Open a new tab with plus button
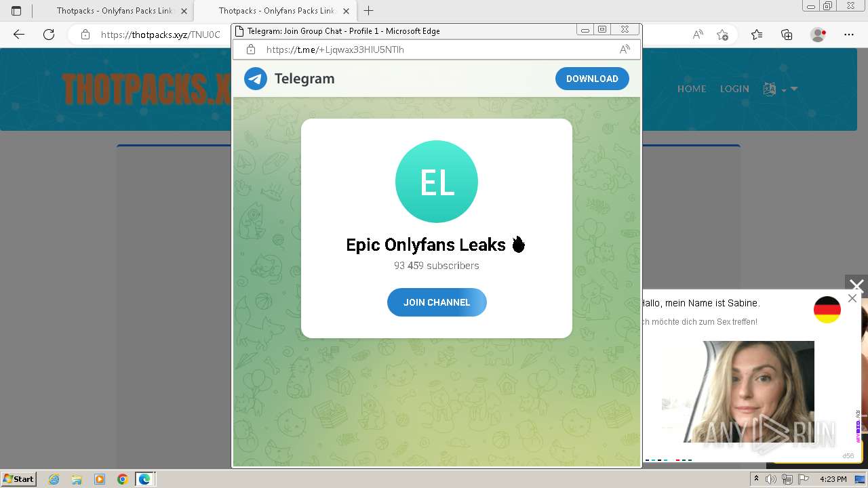This screenshot has width=868, height=488. 369,11
